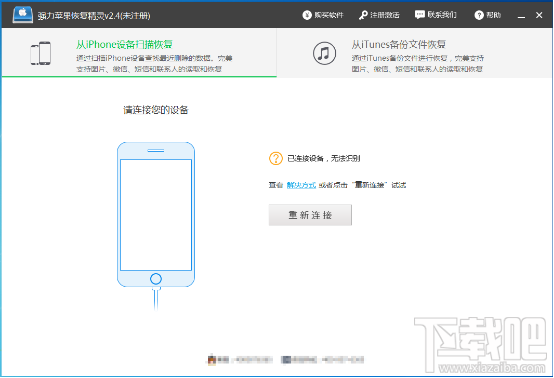Image resolution: width=554 pixels, height=378 pixels.
Task: Switch to 从iTunes备份文件恢复 tab
Action: (x=414, y=53)
